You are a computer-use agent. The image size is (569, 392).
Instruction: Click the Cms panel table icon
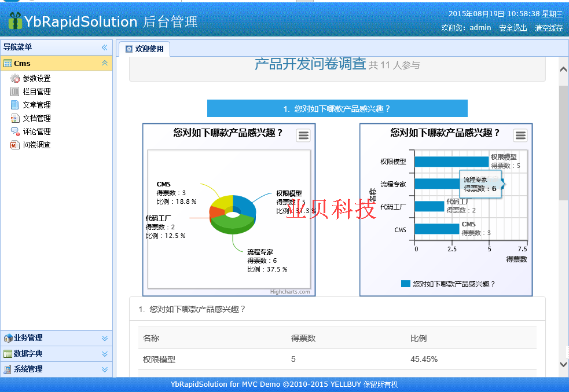8,64
